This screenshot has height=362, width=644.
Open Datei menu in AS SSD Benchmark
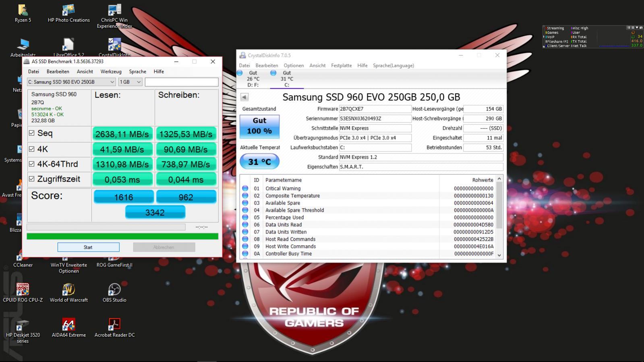tap(33, 71)
